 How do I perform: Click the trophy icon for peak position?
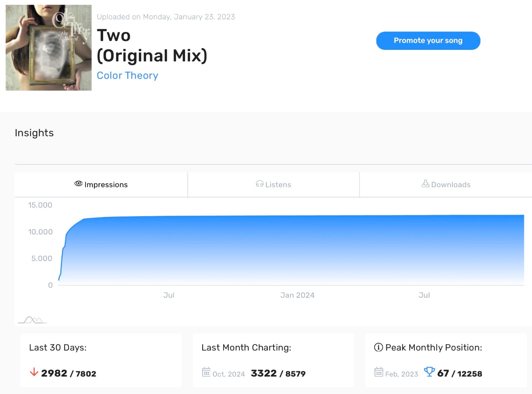[430, 372]
